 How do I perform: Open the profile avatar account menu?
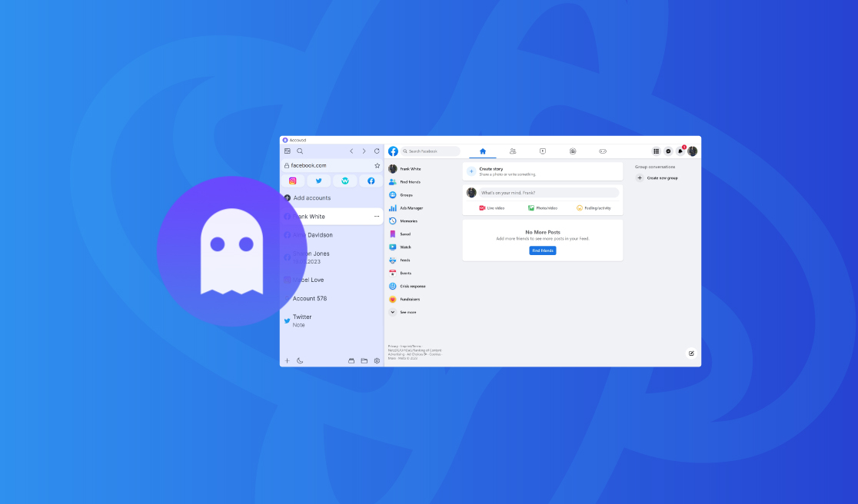[x=692, y=151]
